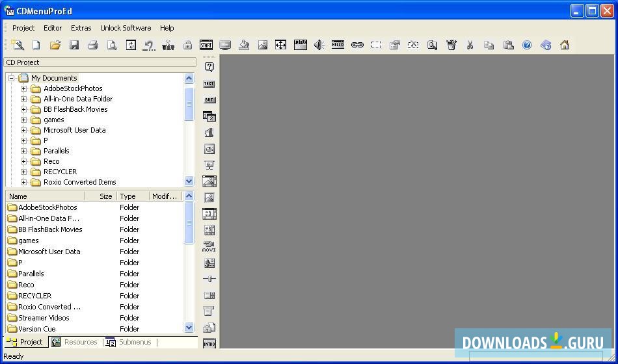Select the INTRO object tool

tap(209, 343)
